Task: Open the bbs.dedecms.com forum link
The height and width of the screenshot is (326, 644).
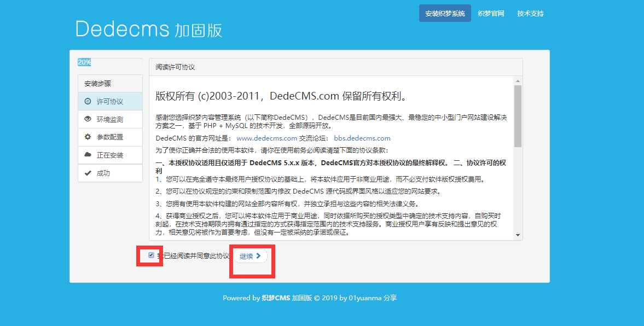Action: point(362,138)
